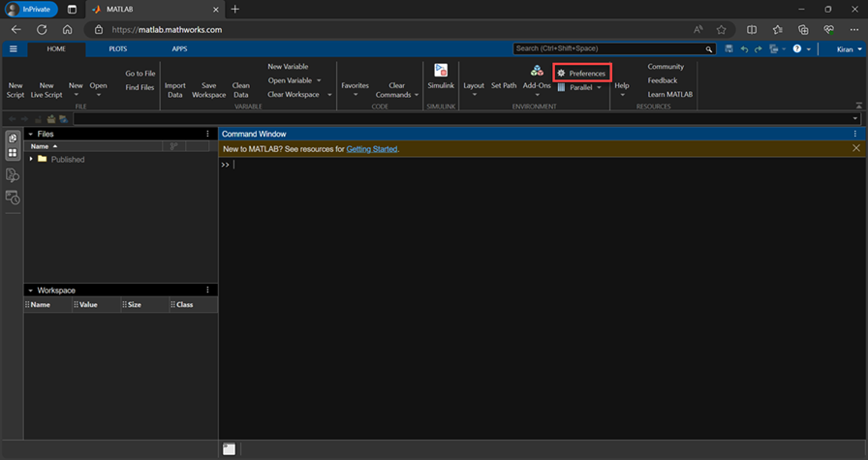Click New Live Script button
868x460 pixels.
click(x=46, y=90)
